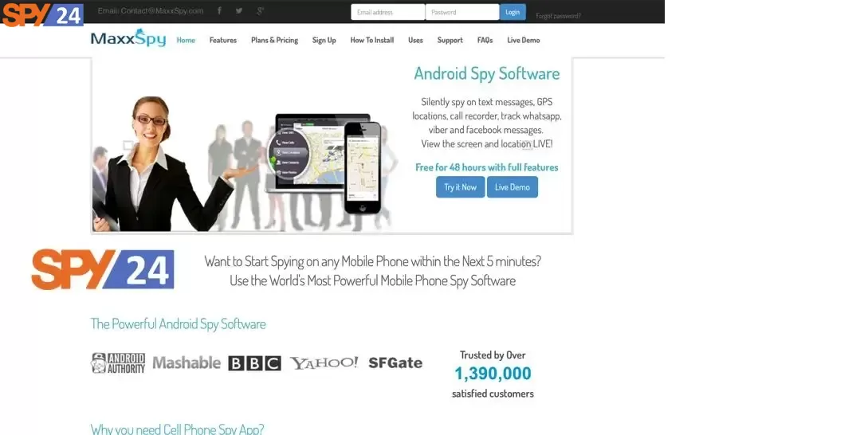
Task: Open the Twitter icon link
Action: pyautogui.click(x=239, y=11)
